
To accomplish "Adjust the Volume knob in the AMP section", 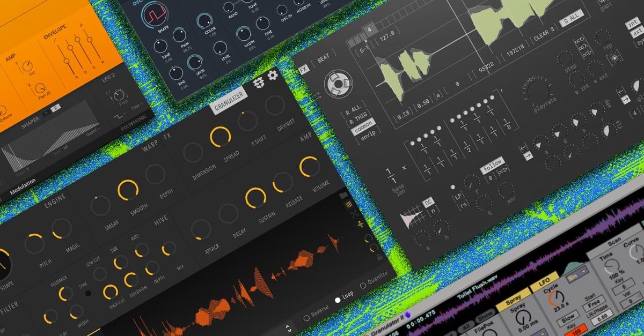I will click(309, 166).
